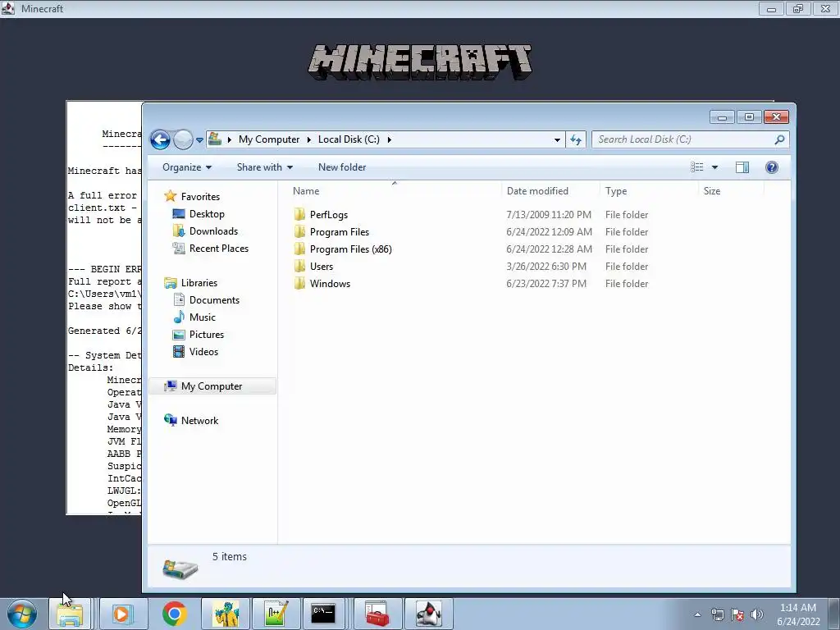Click date 6/23/2022 7:37 PM
The width and height of the screenshot is (840, 630).
click(x=546, y=283)
